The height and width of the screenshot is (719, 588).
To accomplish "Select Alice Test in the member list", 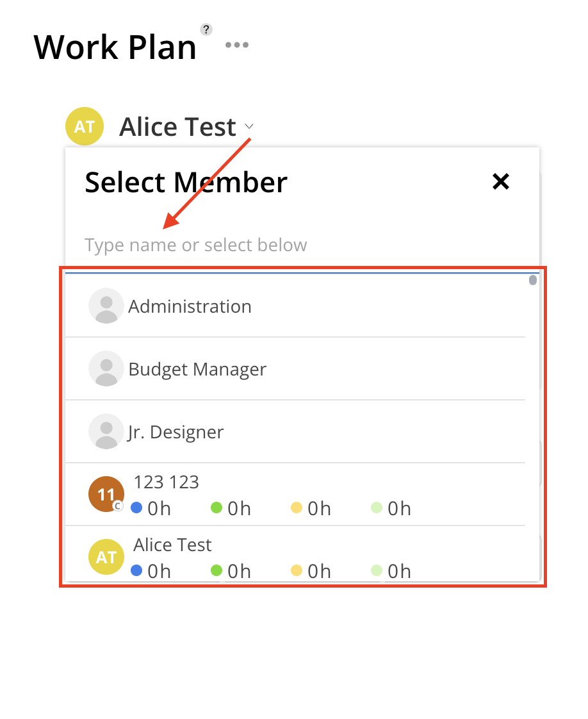I will 172,545.
